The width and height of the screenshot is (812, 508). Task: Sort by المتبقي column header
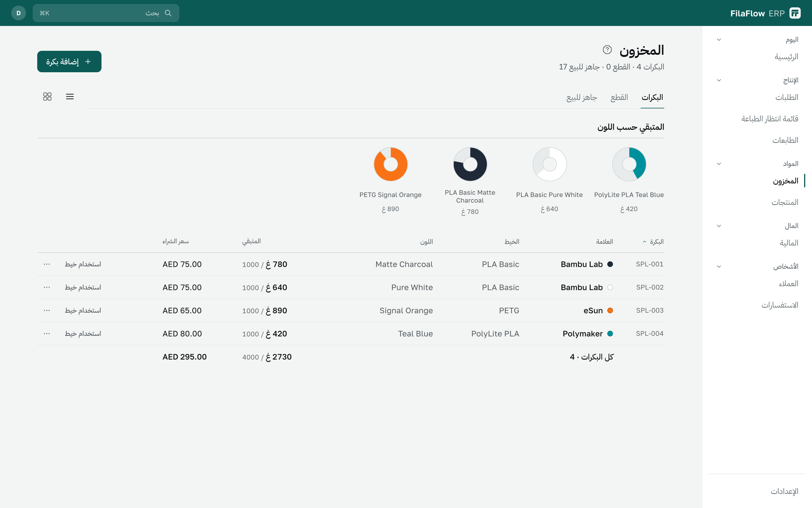pyautogui.click(x=251, y=242)
